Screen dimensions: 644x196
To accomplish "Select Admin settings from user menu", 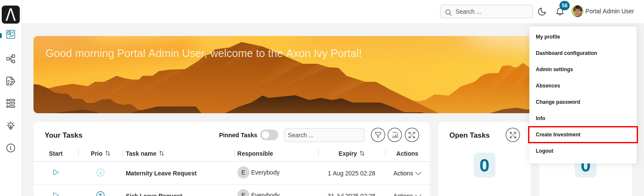I will tap(554, 69).
